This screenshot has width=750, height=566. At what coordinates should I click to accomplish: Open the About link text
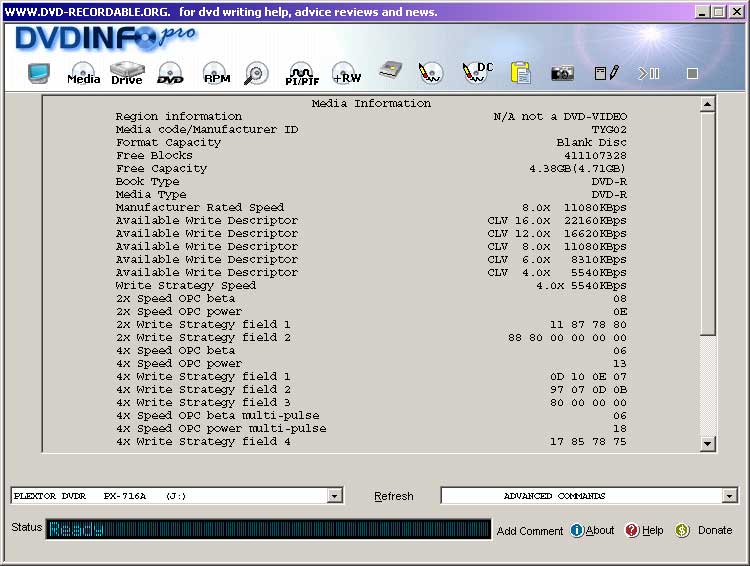(x=600, y=530)
